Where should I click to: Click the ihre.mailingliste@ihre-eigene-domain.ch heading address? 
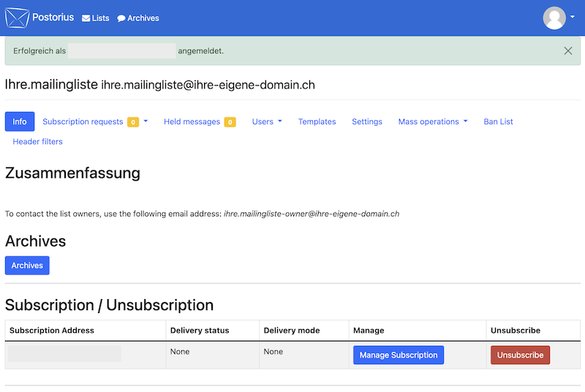point(208,85)
